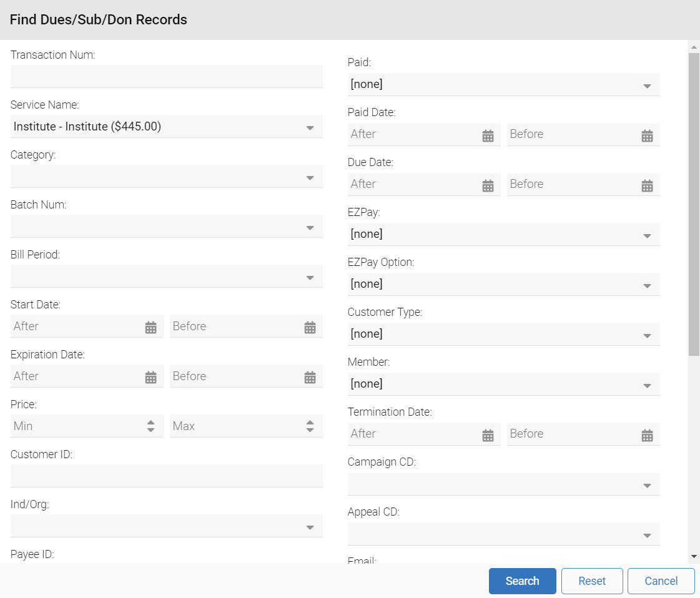This screenshot has height=598, width=700.
Task: Open calendar for Termination Date Before field
Action: [x=648, y=434]
